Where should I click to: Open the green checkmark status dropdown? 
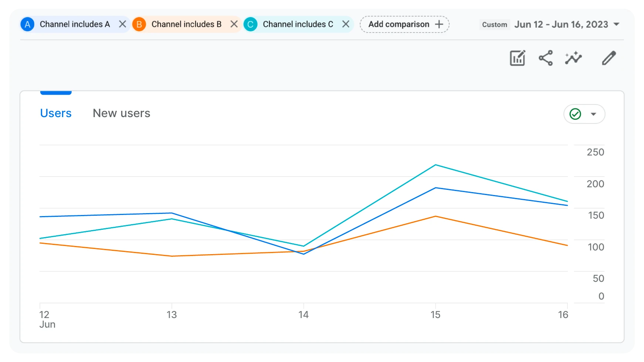584,114
